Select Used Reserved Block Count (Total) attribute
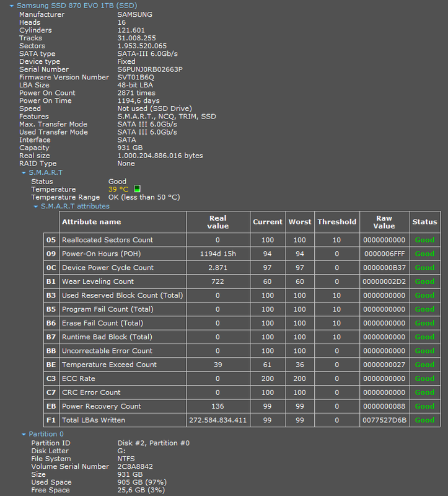 point(122,296)
